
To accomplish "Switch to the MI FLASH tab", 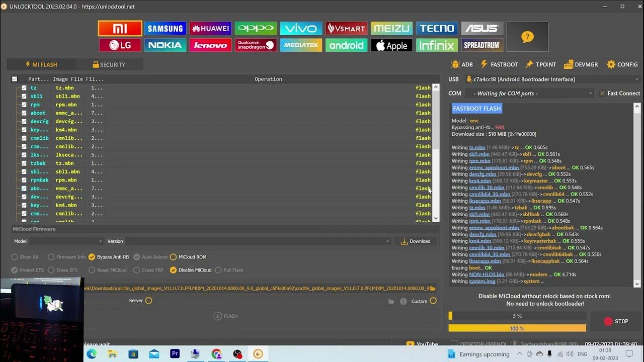I will click(x=41, y=64).
